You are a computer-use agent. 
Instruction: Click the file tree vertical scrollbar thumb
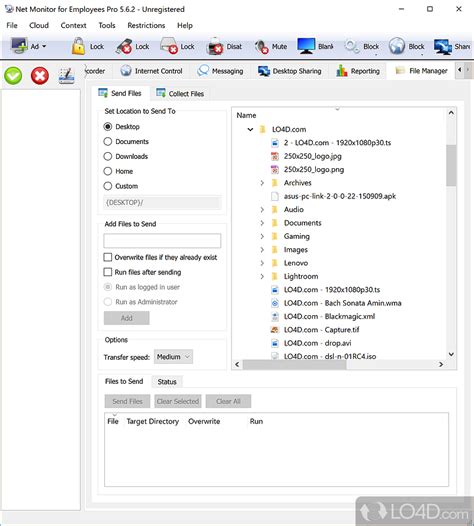click(x=451, y=165)
